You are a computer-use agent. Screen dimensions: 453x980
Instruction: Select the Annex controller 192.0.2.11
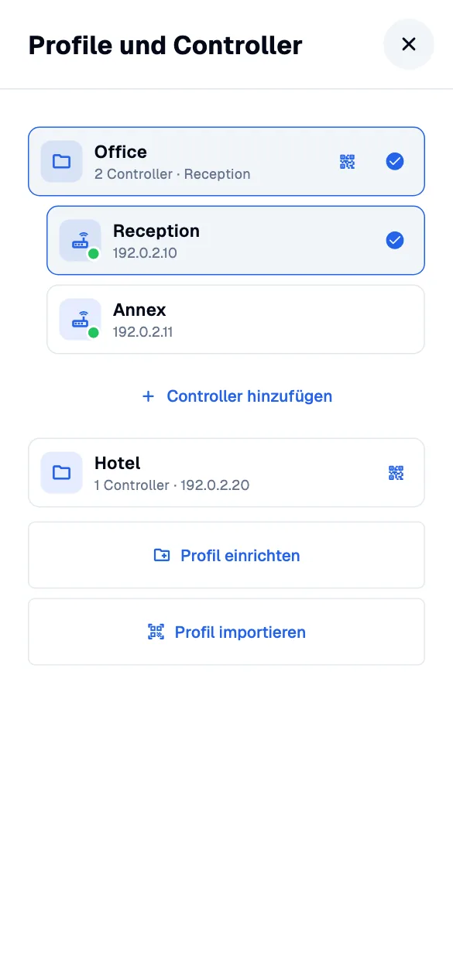tap(235, 319)
